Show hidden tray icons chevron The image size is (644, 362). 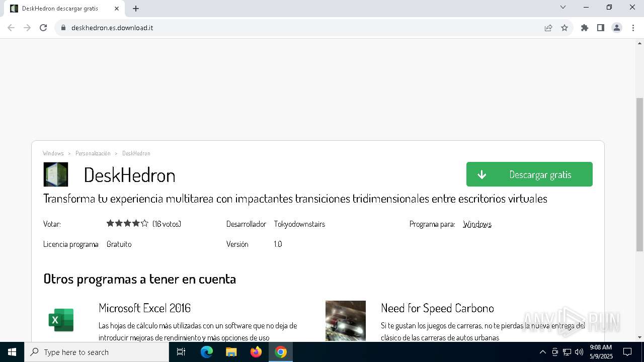[x=542, y=352]
